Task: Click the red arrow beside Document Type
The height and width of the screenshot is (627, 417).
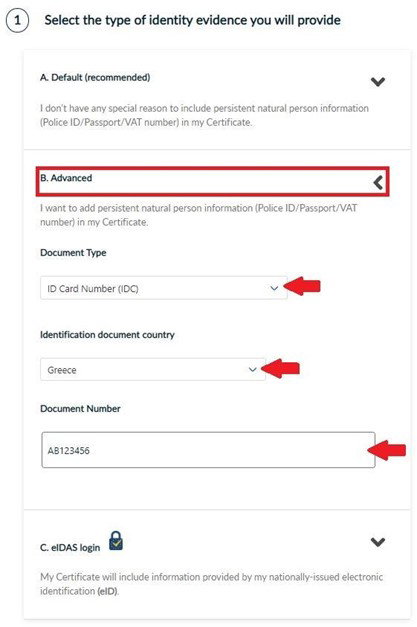Action: (302, 286)
